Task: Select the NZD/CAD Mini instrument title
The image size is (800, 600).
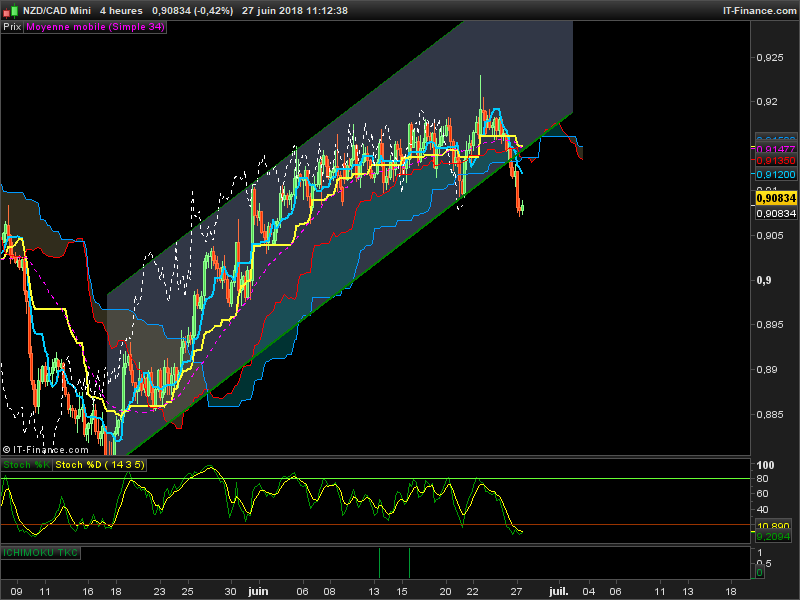Action: tap(57, 11)
